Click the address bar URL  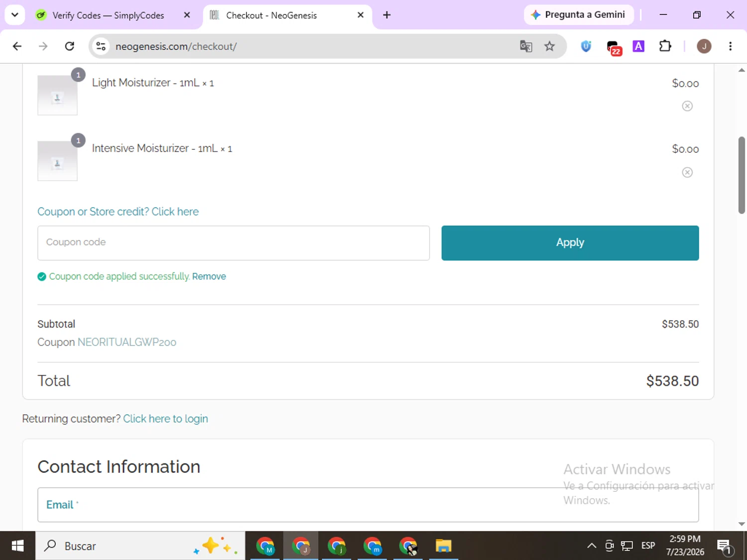pos(176,46)
